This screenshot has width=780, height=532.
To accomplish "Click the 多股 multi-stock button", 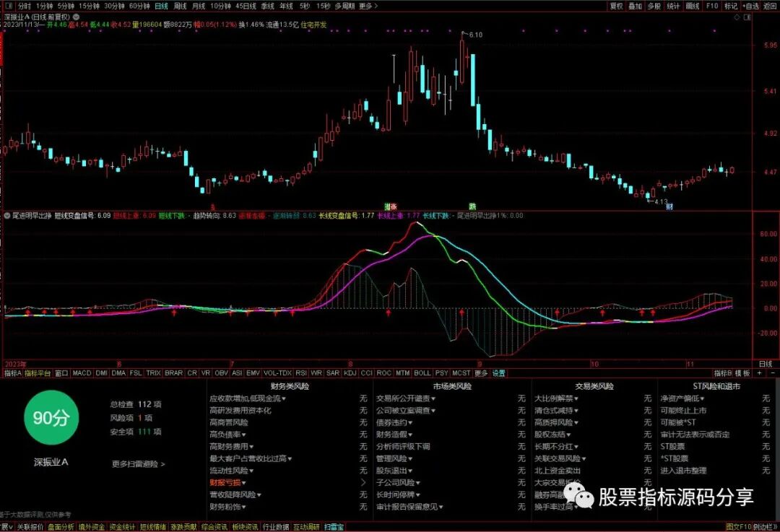I will [x=654, y=6].
